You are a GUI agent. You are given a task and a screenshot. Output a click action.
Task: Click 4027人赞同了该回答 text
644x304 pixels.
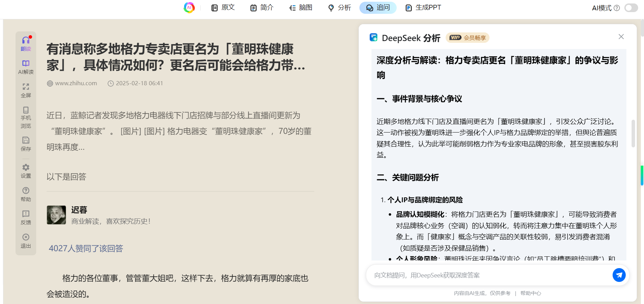[x=86, y=248]
